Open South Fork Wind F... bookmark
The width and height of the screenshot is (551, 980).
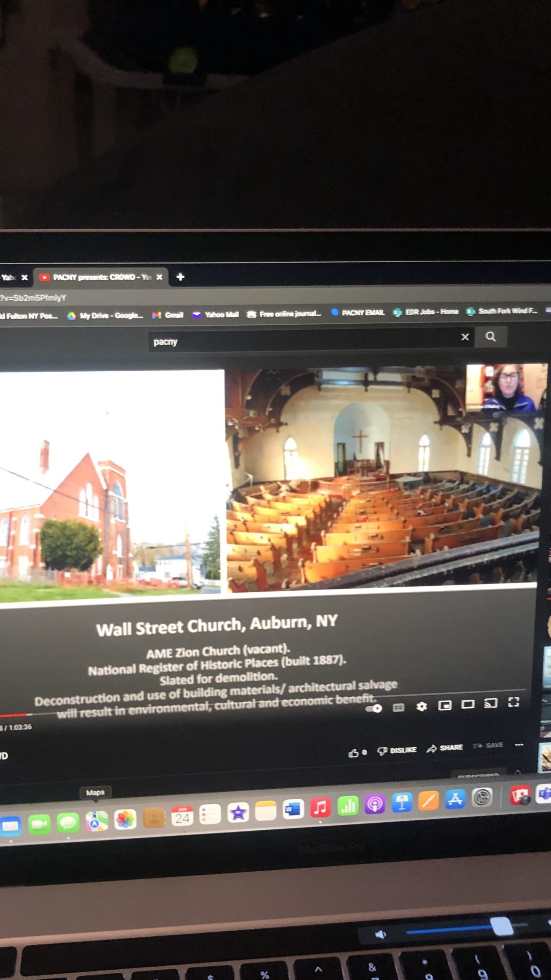(x=501, y=311)
